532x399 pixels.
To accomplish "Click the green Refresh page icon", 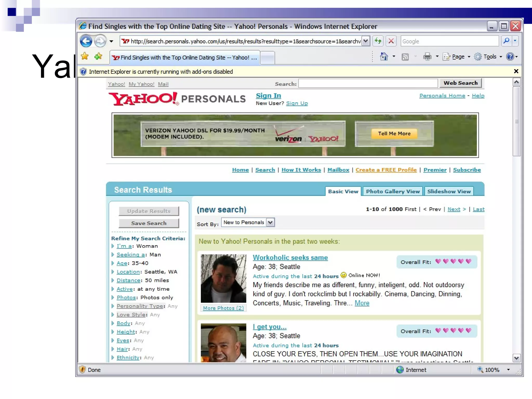I will (378, 41).
